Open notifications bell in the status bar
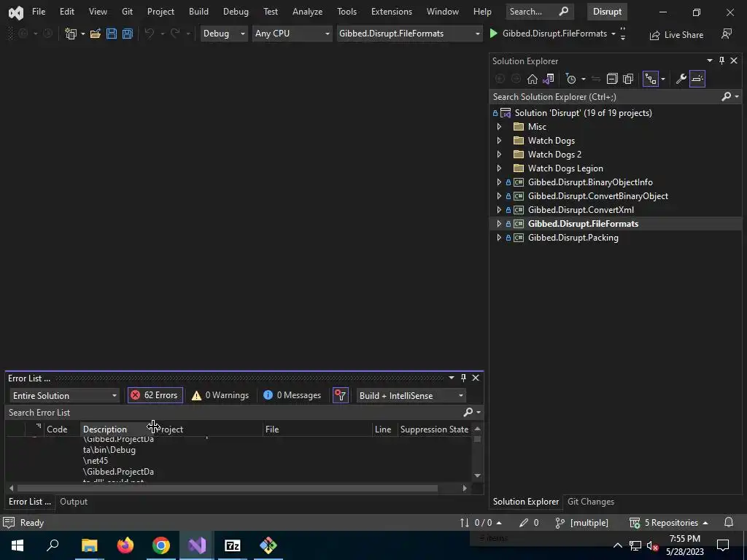This screenshot has width=747, height=560. pos(729,523)
